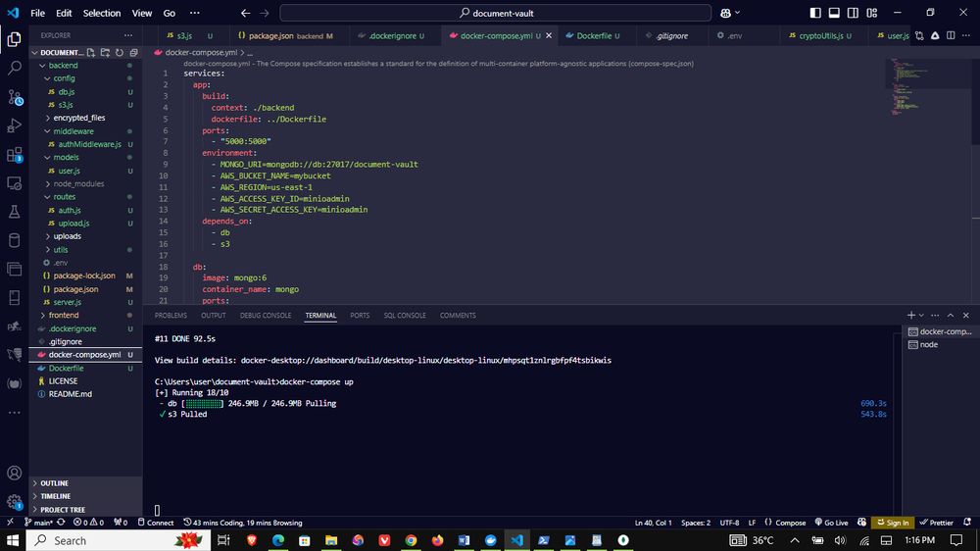Open the Accounts icon in activity bar

14,473
